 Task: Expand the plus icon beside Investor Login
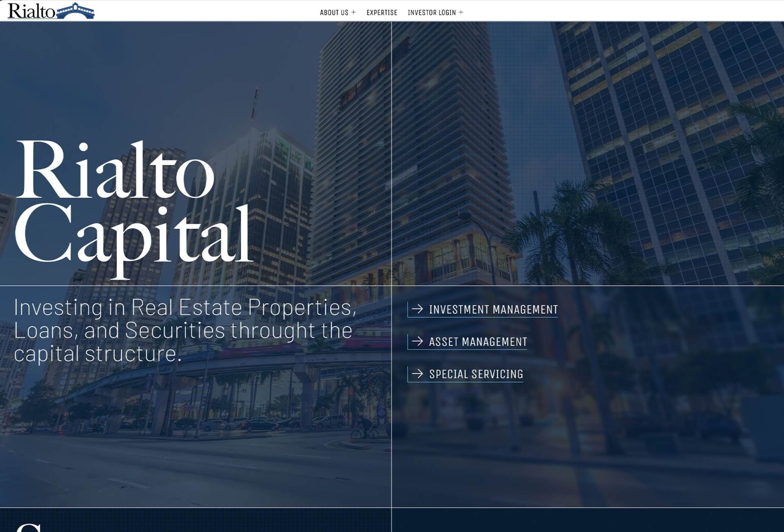461,12
